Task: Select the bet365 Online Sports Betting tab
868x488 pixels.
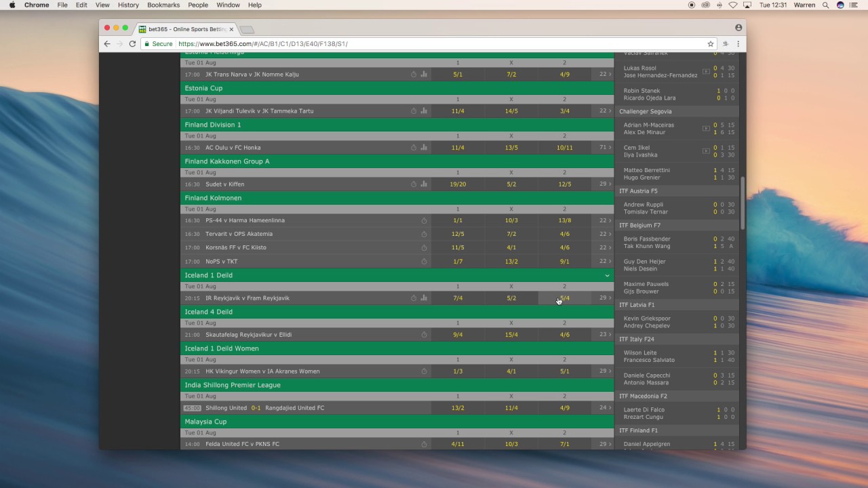Action: click(x=185, y=29)
